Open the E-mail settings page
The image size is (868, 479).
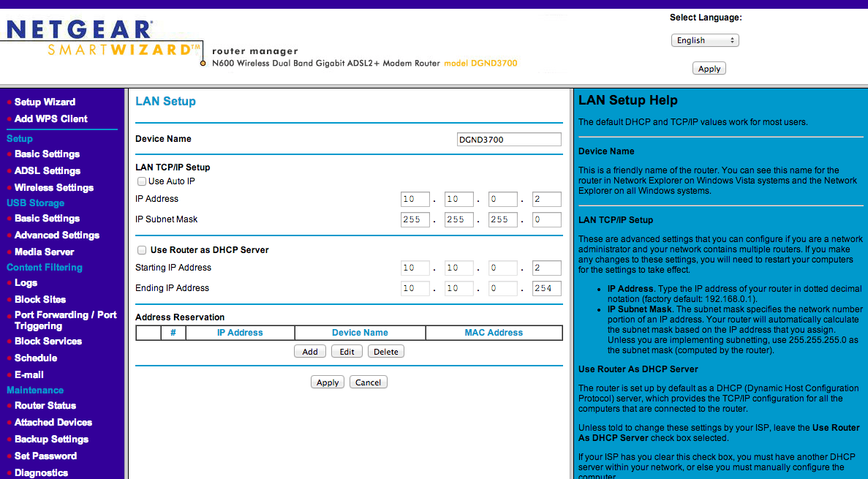pyautogui.click(x=29, y=374)
